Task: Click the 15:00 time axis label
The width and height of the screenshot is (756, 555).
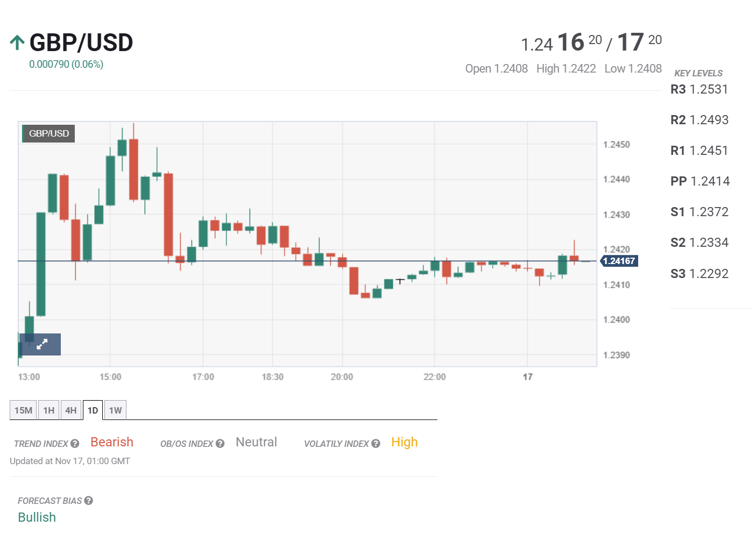Action: click(x=110, y=377)
